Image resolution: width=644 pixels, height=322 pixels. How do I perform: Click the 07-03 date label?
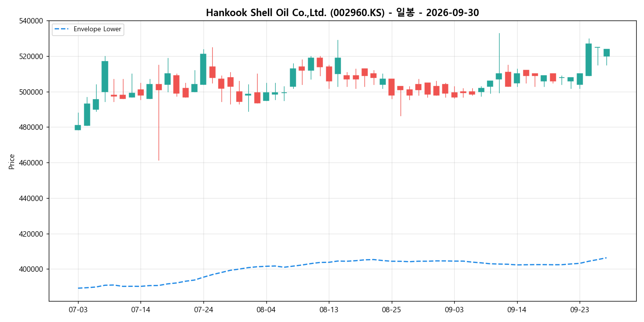pyautogui.click(x=78, y=309)
